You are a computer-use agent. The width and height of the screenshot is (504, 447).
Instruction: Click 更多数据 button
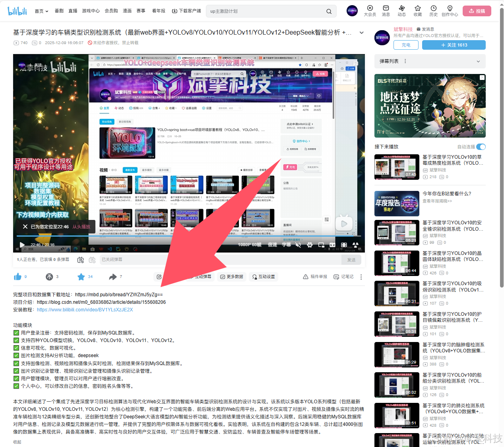pos(232,277)
